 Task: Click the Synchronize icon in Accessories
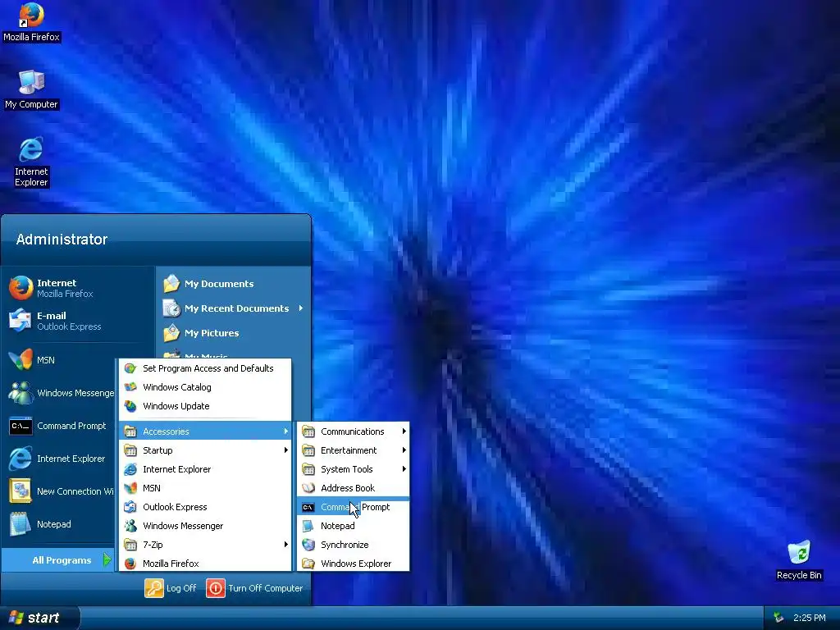(x=308, y=545)
